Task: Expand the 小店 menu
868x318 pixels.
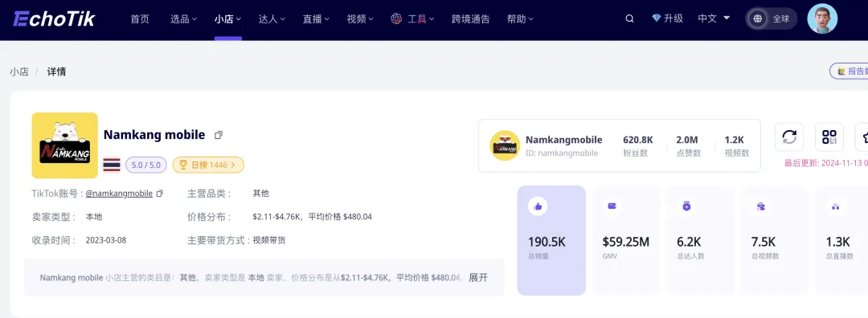Action: pos(228,18)
